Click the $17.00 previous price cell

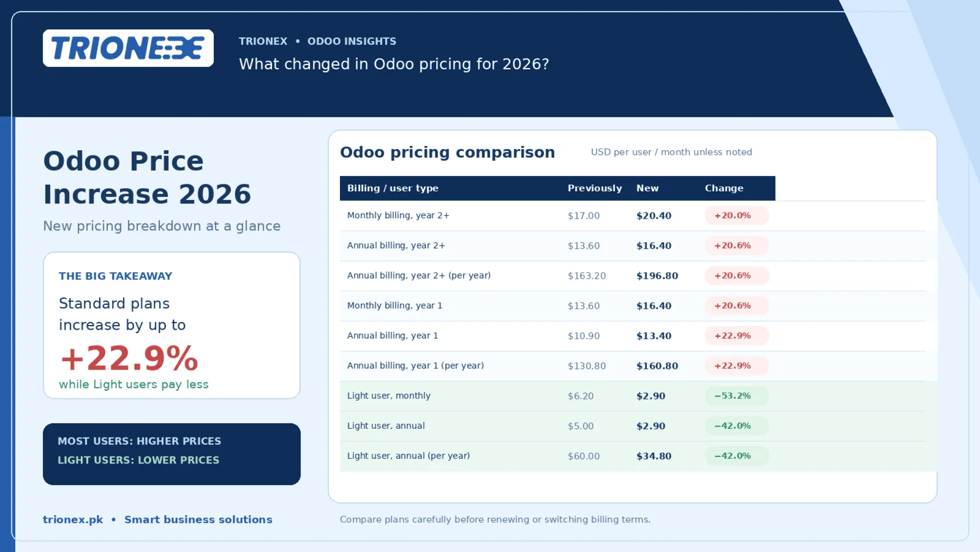coord(583,216)
